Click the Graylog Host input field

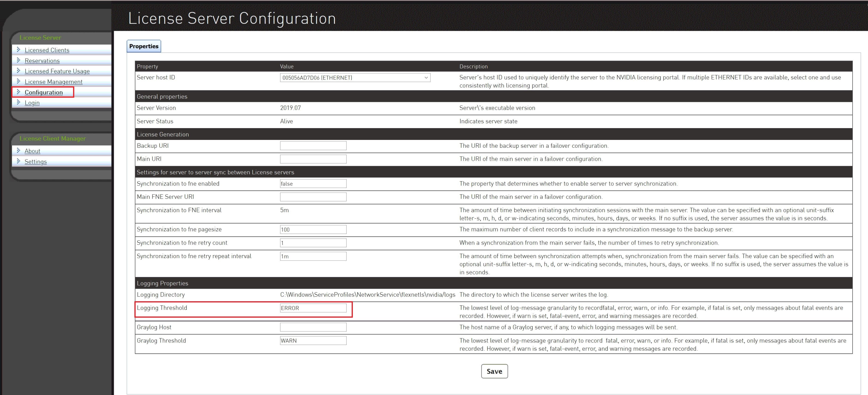point(313,327)
